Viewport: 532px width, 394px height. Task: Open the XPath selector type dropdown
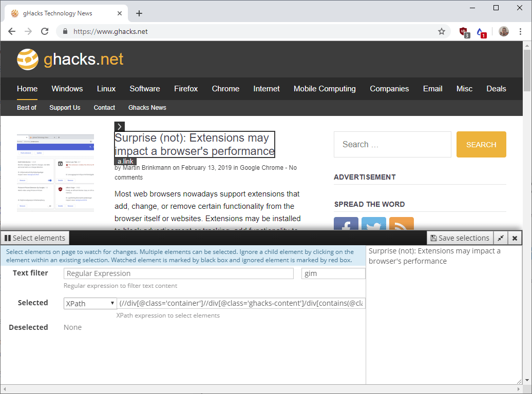tap(90, 304)
